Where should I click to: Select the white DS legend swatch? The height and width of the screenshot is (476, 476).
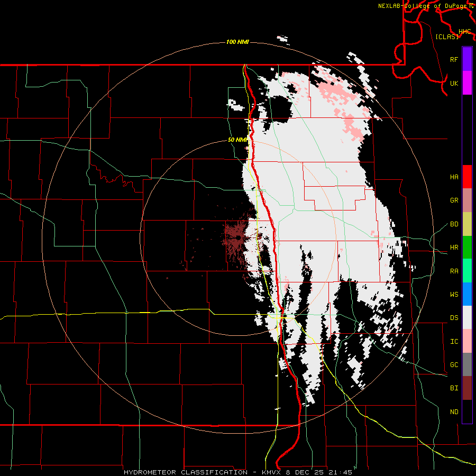coord(467,317)
